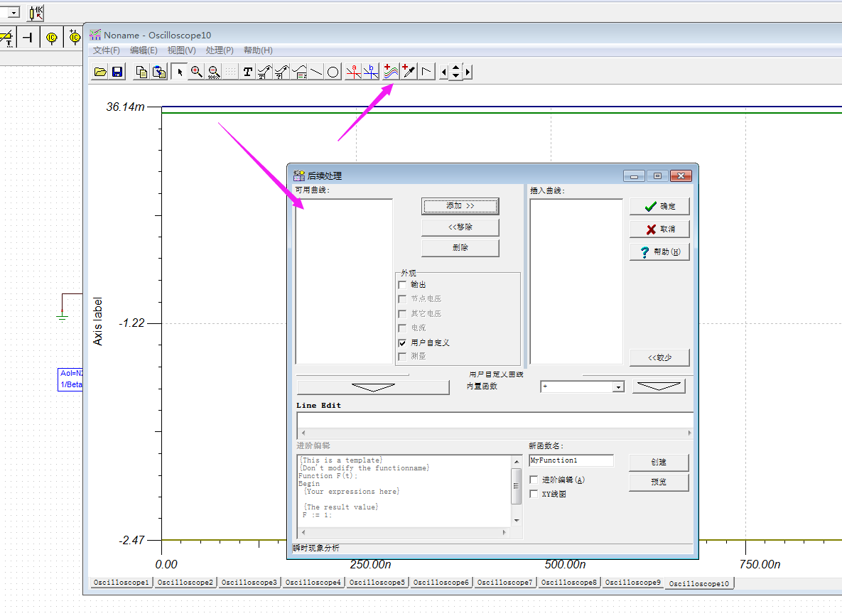Viewport: 842px width, 616px height.
Task: Open the 视图(V) menu
Action: click(181, 50)
